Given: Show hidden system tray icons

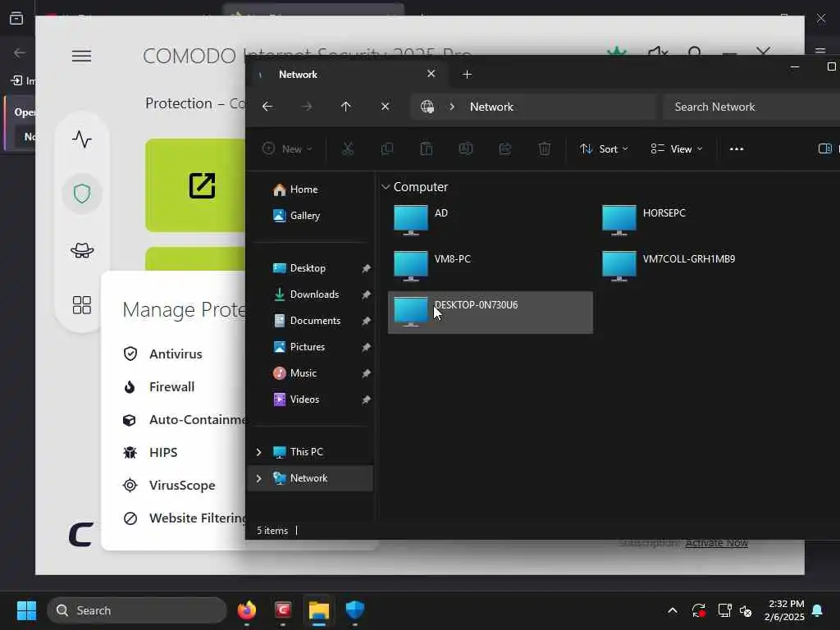Looking at the screenshot, I should point(673,610).
